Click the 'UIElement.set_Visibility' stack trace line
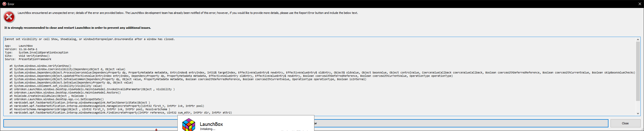644x131 pixels. [56, 86]
